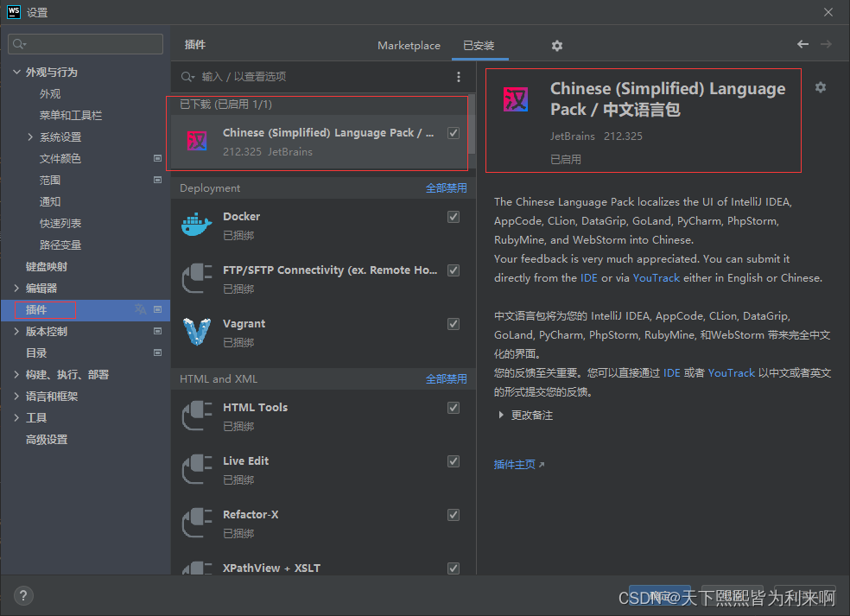Screen dimensions: 850x616
Task: Toggle the FTP/SFTP Connectivity checkbox
Action: pyautogui.click(x=454, y=270)
